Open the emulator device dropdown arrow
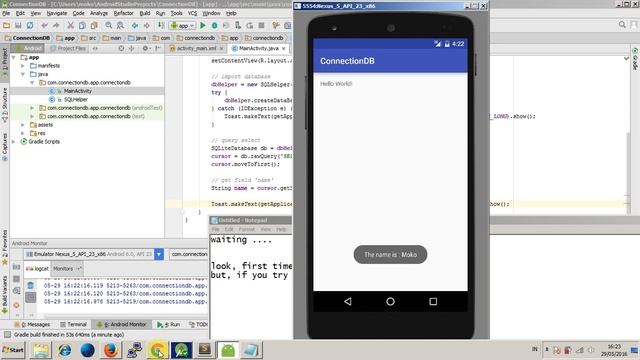This screenshot has width=640, height=360. click(159, 254)
